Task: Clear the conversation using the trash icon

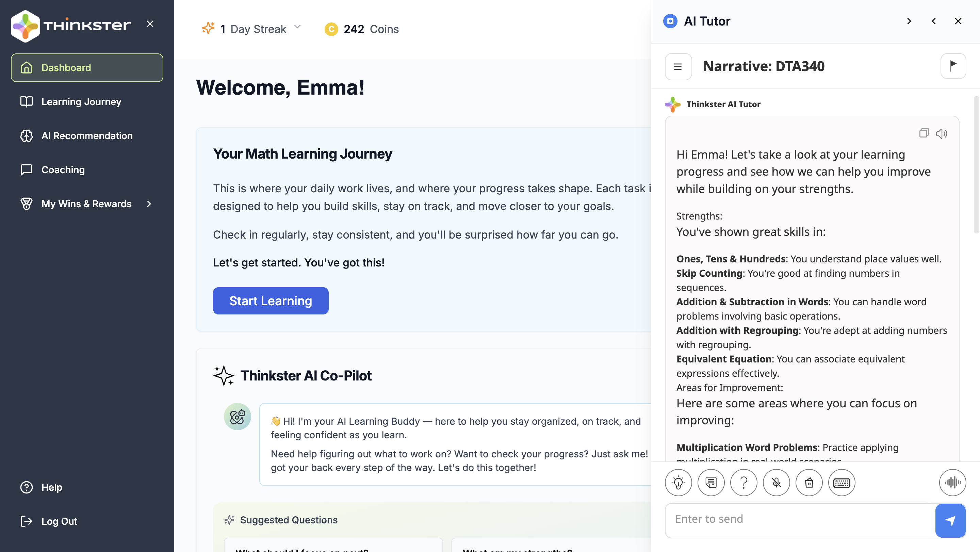Action: (x=809, y=482)
